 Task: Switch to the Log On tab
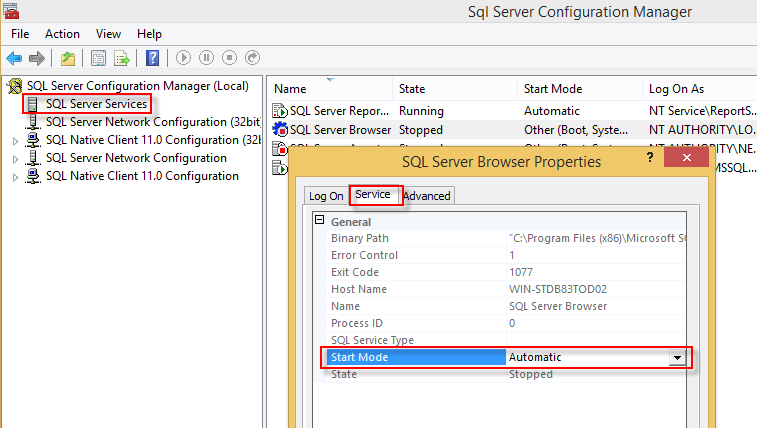(x=326, y=196)
